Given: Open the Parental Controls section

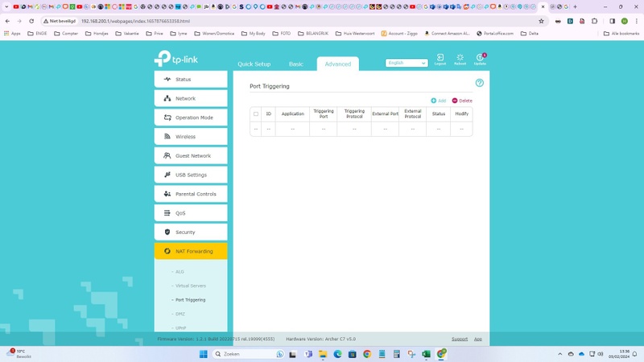Looking at the screenshot, I should click(191, 194).
